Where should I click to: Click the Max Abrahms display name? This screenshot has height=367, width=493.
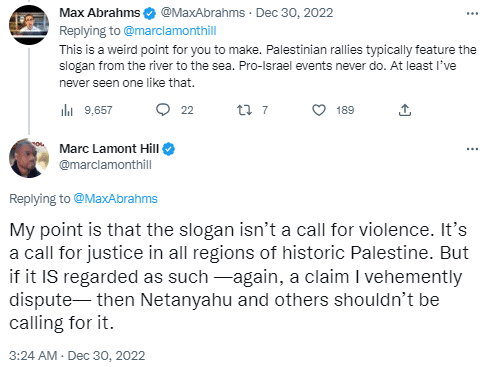pos(100,13)
